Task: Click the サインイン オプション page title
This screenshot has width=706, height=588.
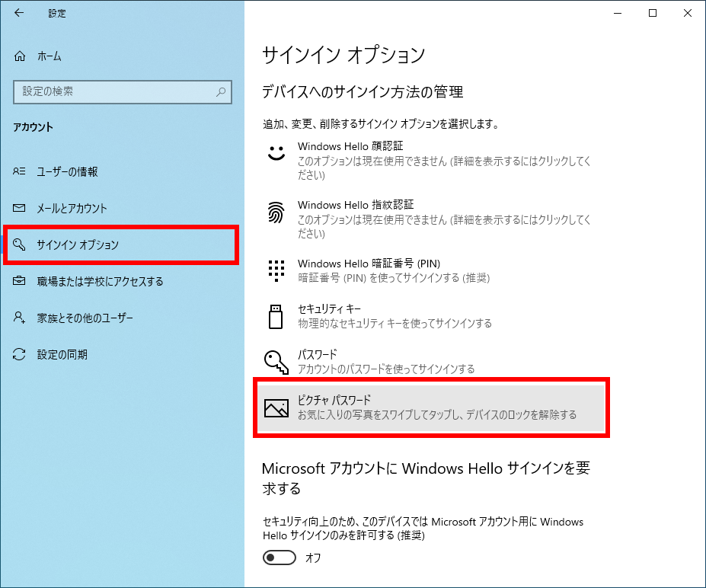Action: 343,56
